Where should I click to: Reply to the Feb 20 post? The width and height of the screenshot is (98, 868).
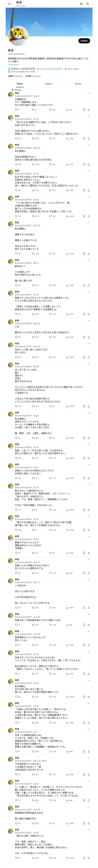point(16,254)
